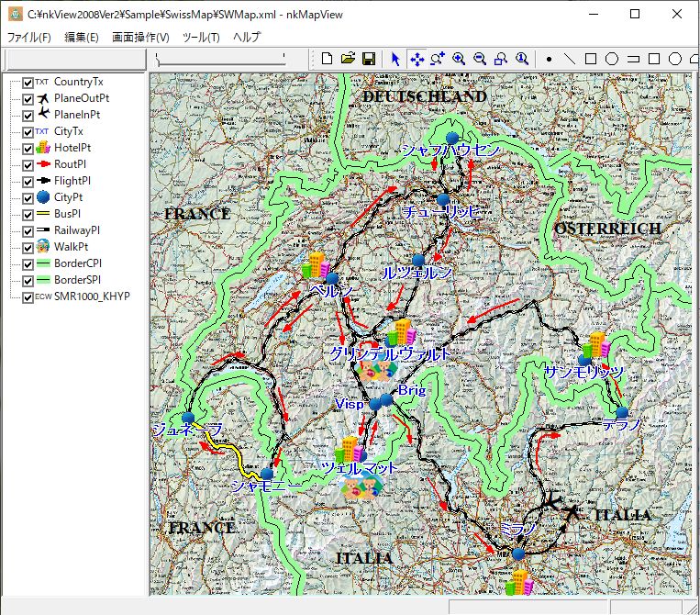Activate the pan/move map tool
Screen dimensions: 700x615
[x=417, y=59]
